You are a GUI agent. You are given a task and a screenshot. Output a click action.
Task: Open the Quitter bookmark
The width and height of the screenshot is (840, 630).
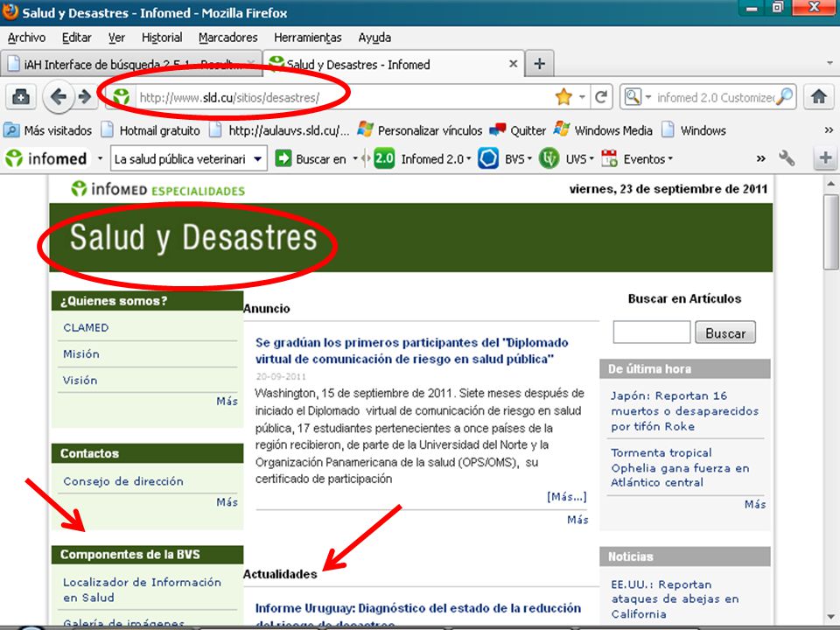coord(517,130)
